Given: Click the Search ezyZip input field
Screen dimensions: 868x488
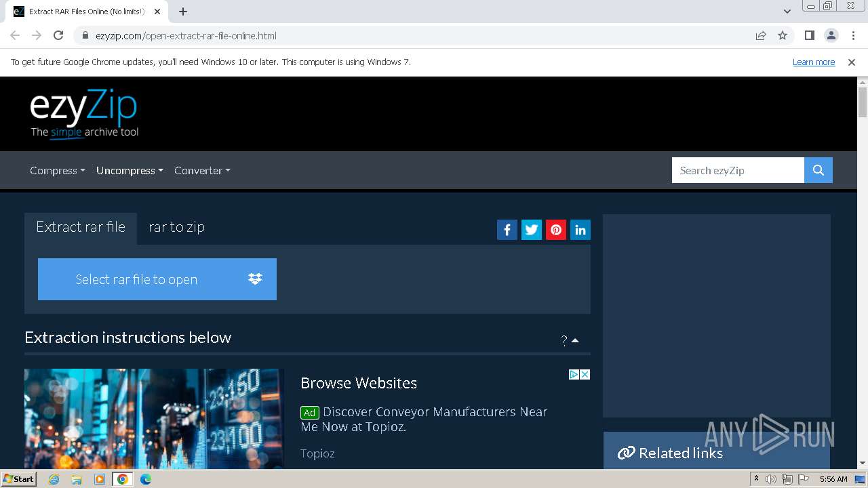Looking at the screenshot, I should (738, 170).
